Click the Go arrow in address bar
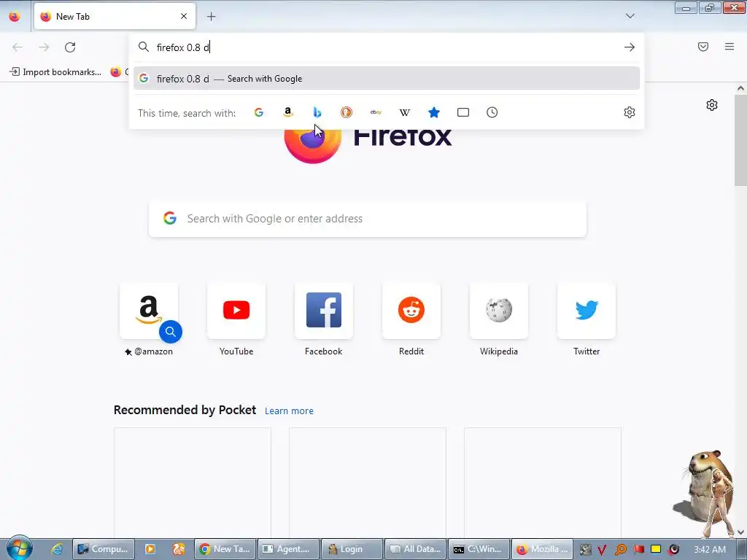The height and width of the screenshot is (560, 747). 630,47
